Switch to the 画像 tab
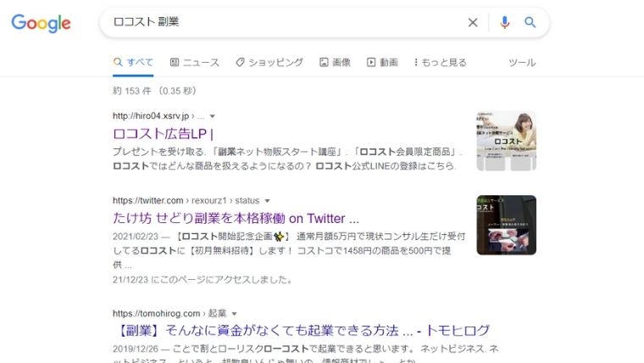644x363 pixels. click(x=336, y=63)
